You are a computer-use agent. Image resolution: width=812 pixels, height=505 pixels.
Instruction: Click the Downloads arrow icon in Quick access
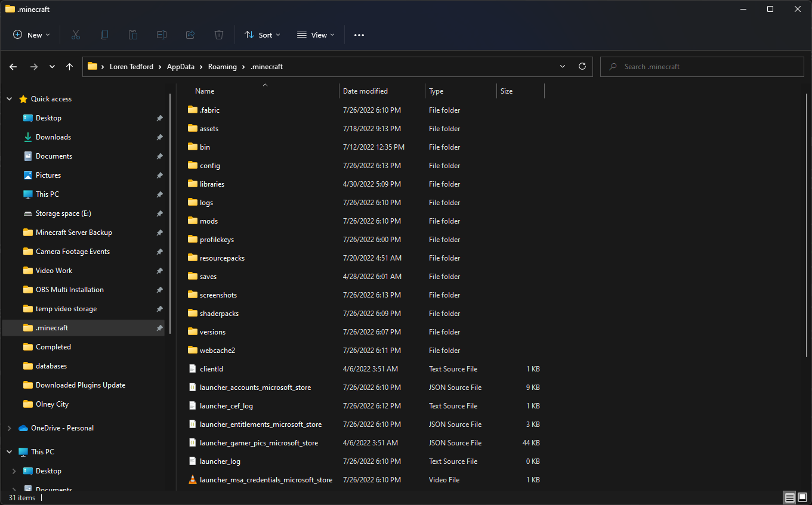click(27, 137)
